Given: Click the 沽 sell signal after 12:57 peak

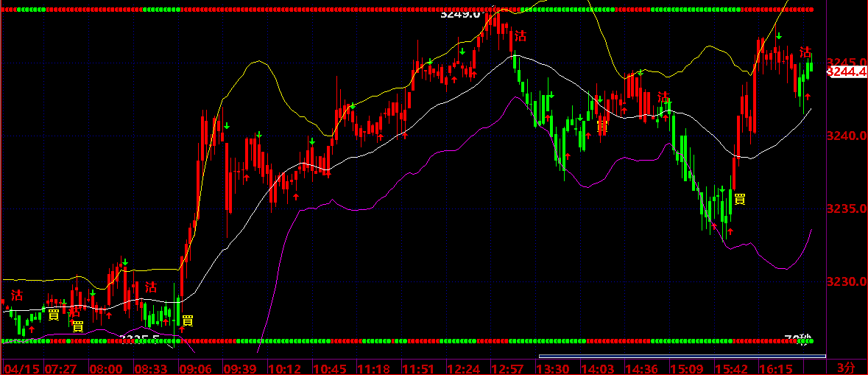Looking at the screenshot, I should pyautogui.click(x=521, y=36).
